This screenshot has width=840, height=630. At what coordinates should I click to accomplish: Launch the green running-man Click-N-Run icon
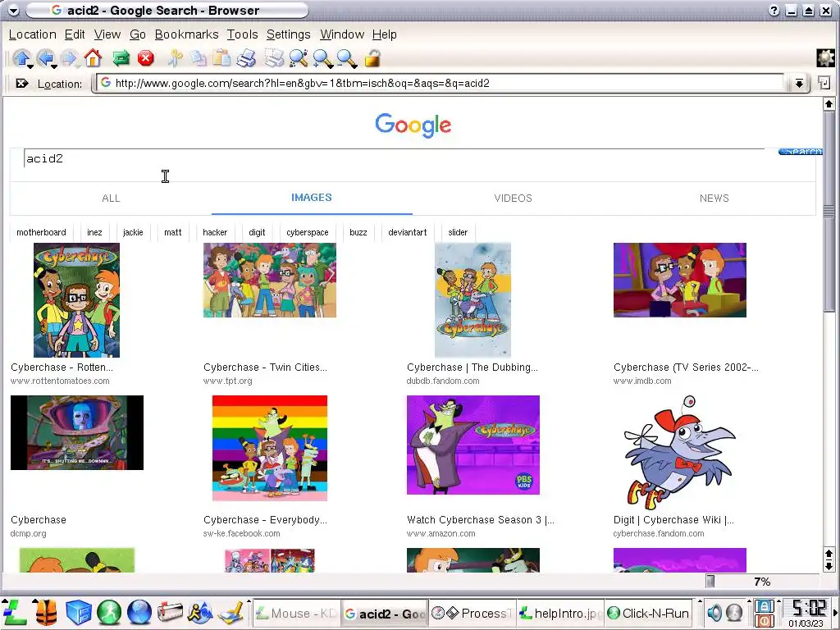(109, 612)
